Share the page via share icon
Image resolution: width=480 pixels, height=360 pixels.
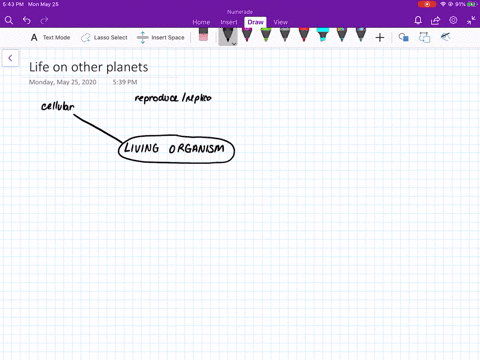(x=435, y=21)
